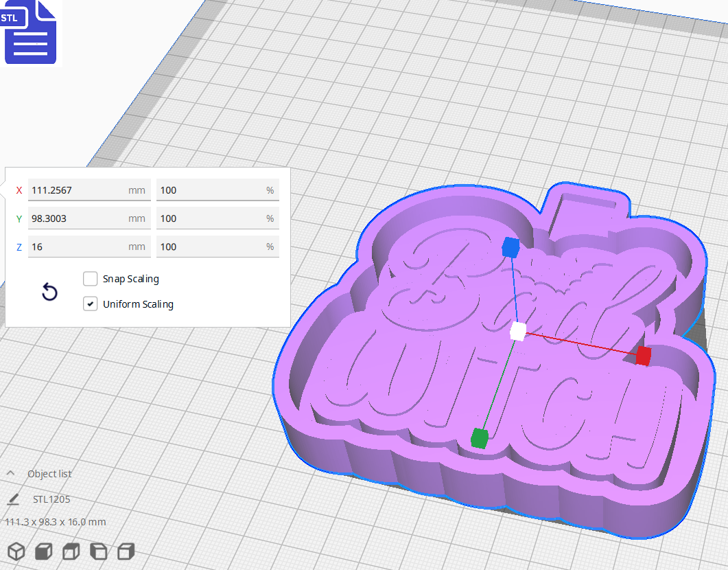The height and width of the screenshot is (570, 728).
Task: Select the left side view icon
Action: 97,551
